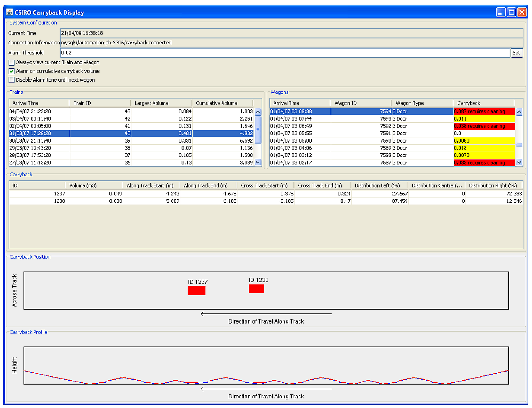This screenshot has width=532, height=408.
Task: Click the Wagons table scroll-up arrow
Action: [519, 112]
